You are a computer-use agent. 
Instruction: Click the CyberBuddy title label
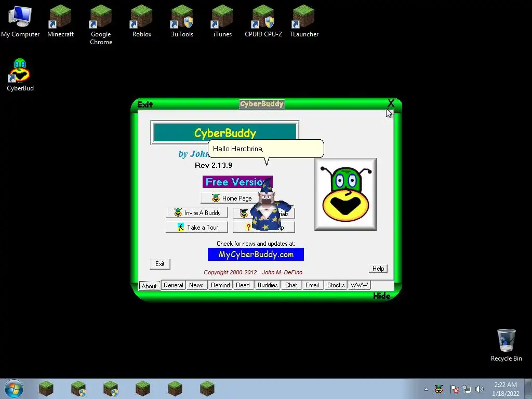(262, 104)
